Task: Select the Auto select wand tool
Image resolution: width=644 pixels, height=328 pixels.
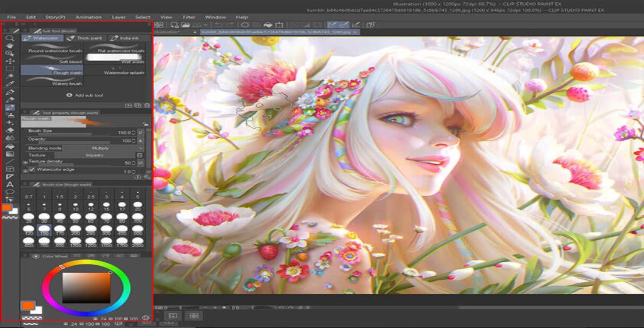Action: 10,77
